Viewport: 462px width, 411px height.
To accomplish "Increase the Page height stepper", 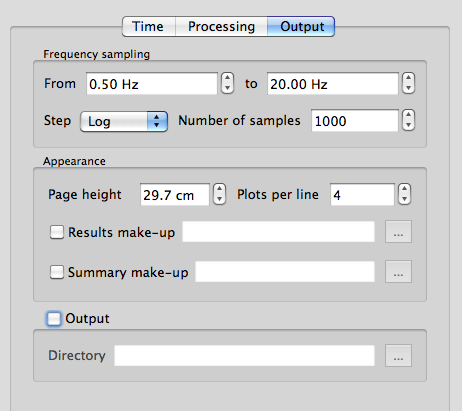I will coord(219,189).
